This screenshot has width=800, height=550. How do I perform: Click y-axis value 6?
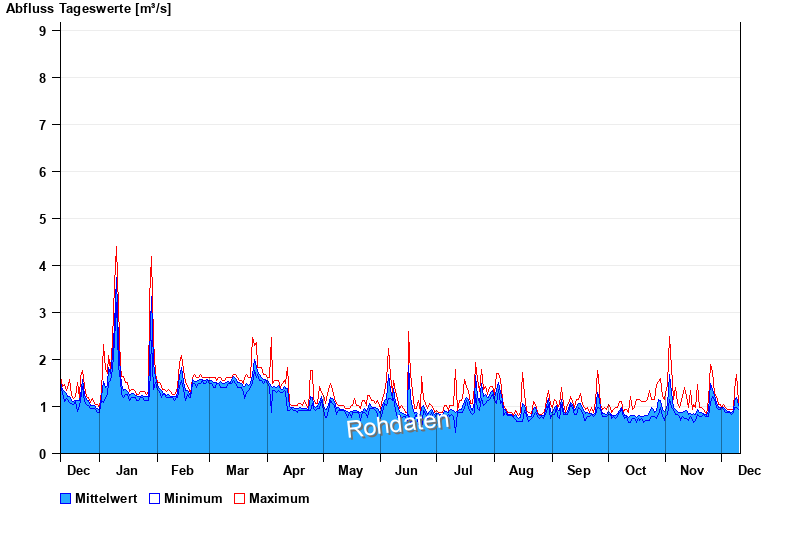[x=42, y=172]
